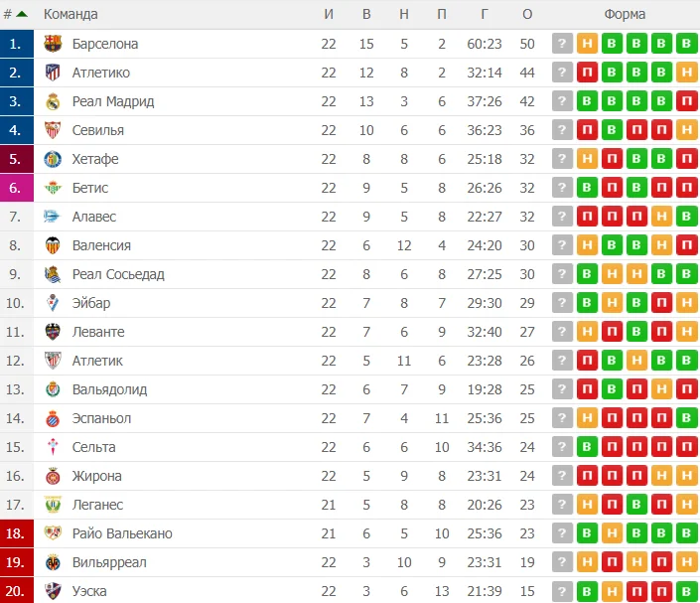This screenshot has width=700, height=603.
Task: Click the Real Madrid crest icon
Action: tap(53, 101)
